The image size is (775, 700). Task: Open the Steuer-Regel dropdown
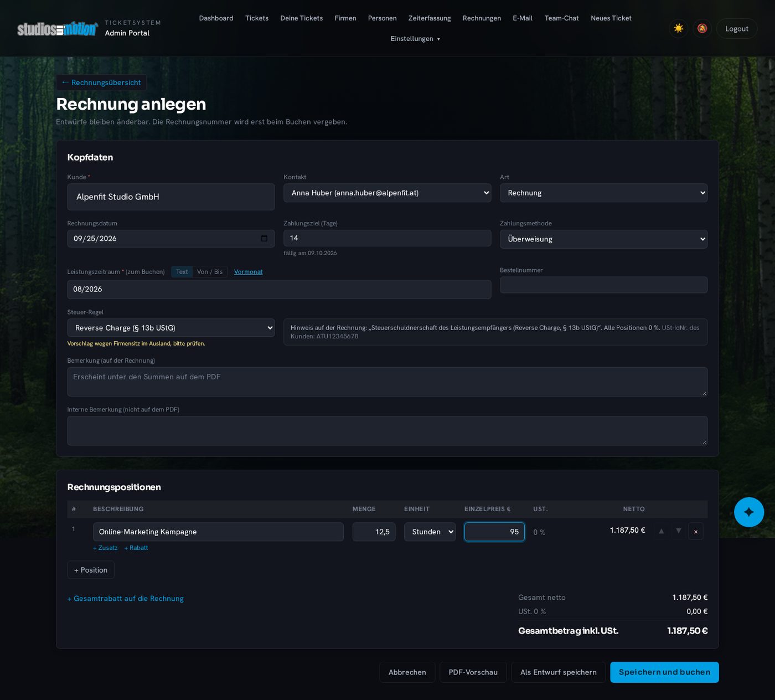point(171,328)
